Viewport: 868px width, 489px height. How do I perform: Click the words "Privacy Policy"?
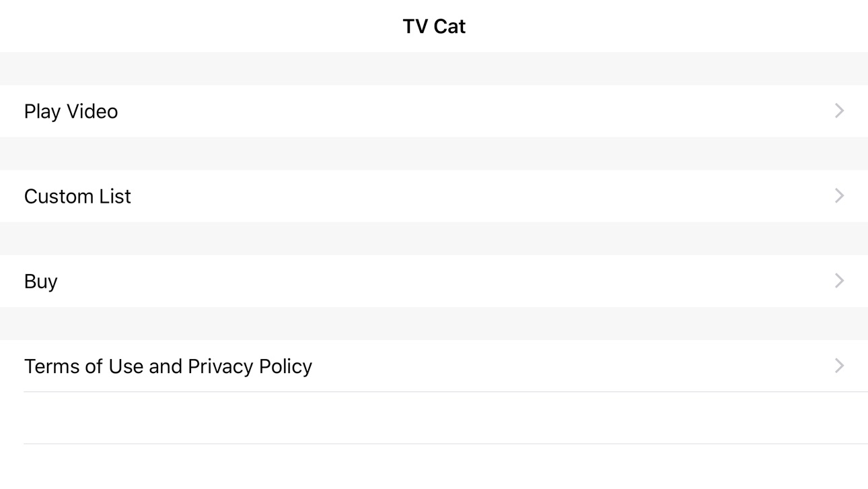250,366
